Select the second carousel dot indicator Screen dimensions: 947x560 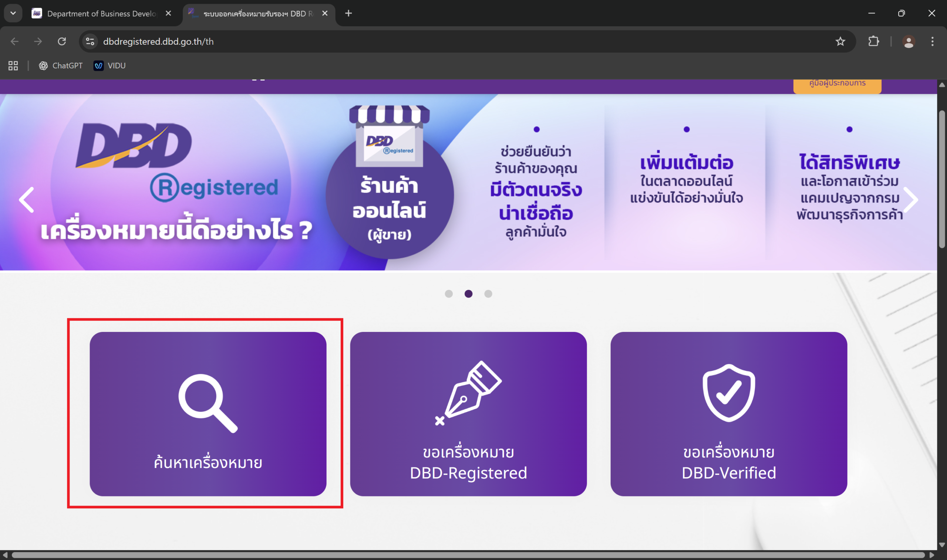pyautogui.click(x=468, y=293)
